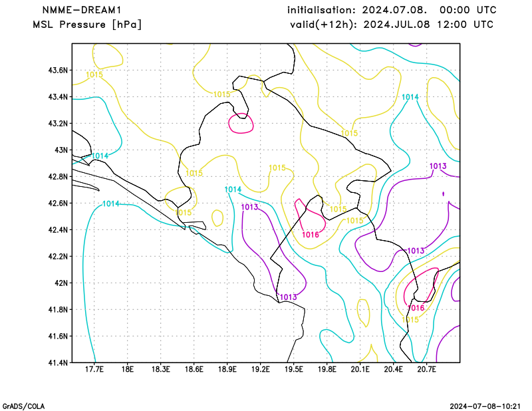Click the valid(+12h) 2024.JUL.08 12:00 UTC line
This screenshot has width=532, height=411.
point(392,25)
